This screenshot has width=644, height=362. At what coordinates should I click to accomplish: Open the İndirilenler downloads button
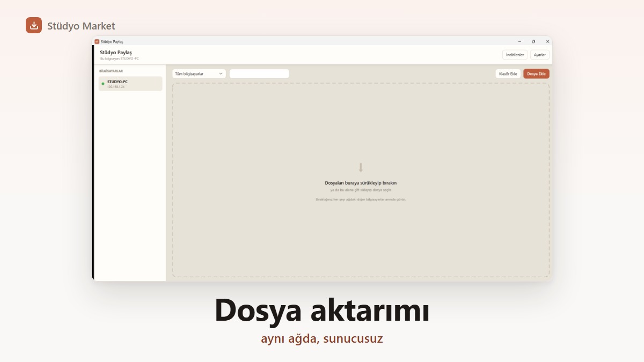515,55
